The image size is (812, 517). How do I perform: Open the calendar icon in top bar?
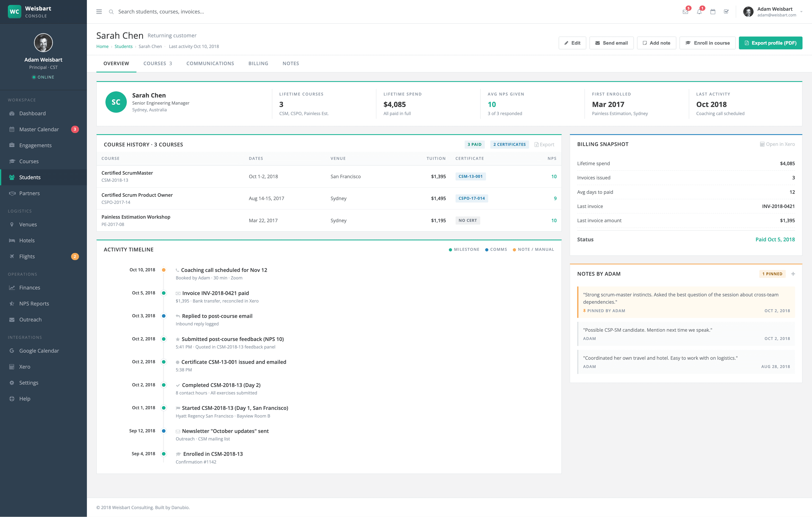(x=713, y=11)
